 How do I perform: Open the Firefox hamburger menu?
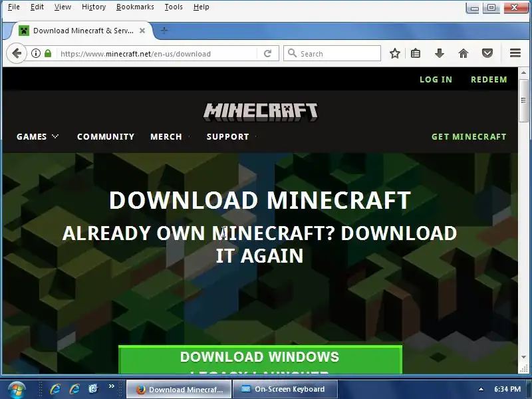click(x=515, y=53)
